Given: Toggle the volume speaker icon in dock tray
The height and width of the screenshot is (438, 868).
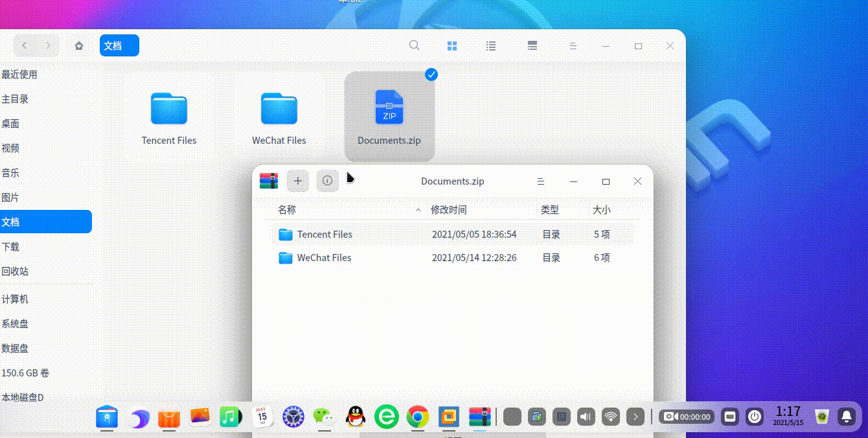Looking at the screenshot, I should coord(586,417).
